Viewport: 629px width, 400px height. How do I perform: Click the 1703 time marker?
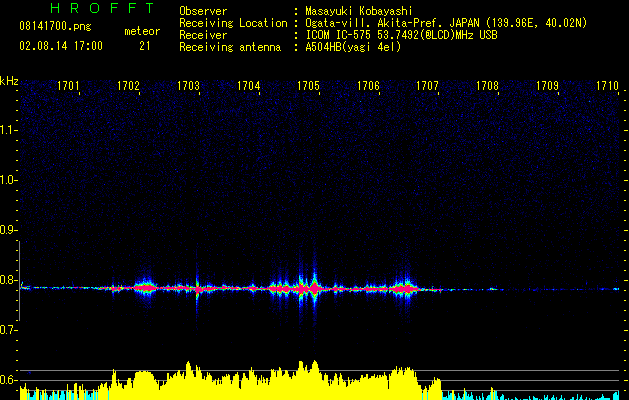(188, 86)
